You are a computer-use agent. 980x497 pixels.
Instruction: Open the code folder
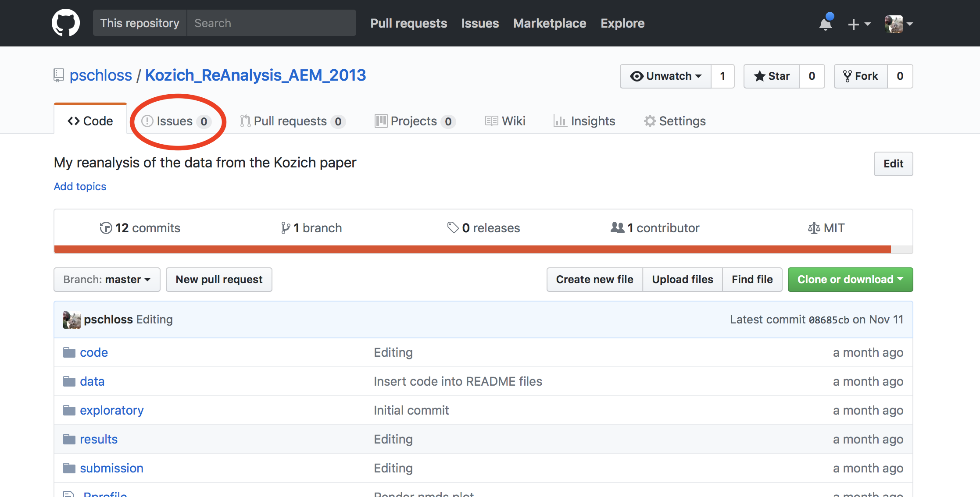[x=94, y=352]
